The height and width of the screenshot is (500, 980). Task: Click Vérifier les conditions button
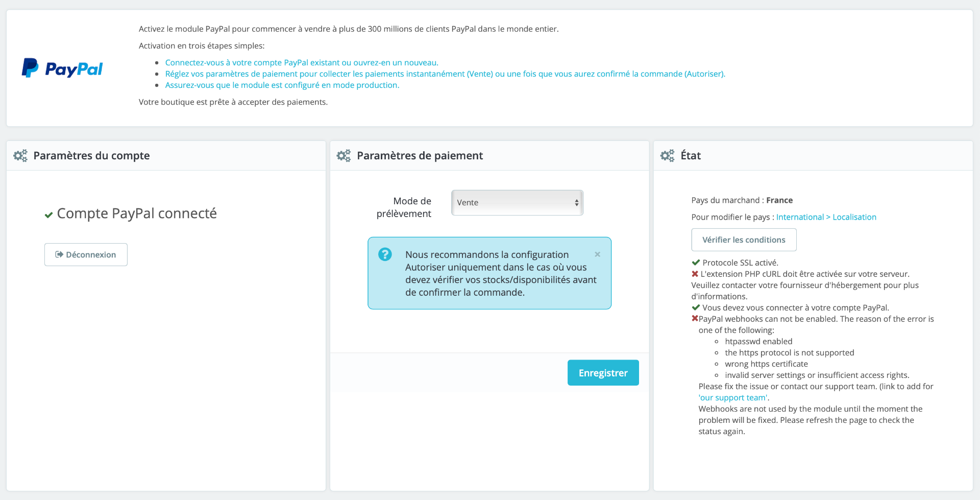[x=744, y=240]
